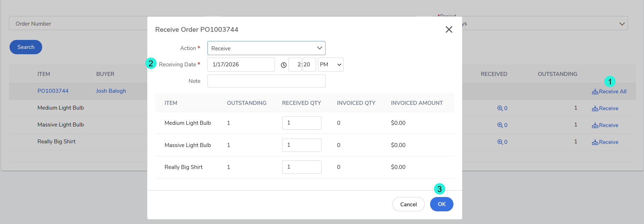Image resolution: width=644 pixels, height=224 pixels.
Task: Click into the Note text field
Action: click(266, 81)
